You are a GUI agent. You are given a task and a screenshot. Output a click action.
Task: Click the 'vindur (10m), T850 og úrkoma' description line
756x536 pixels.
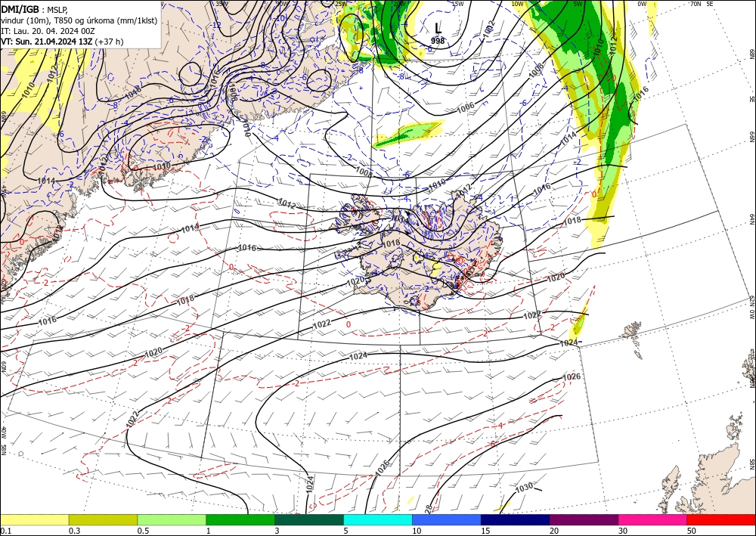pos(79,20)
